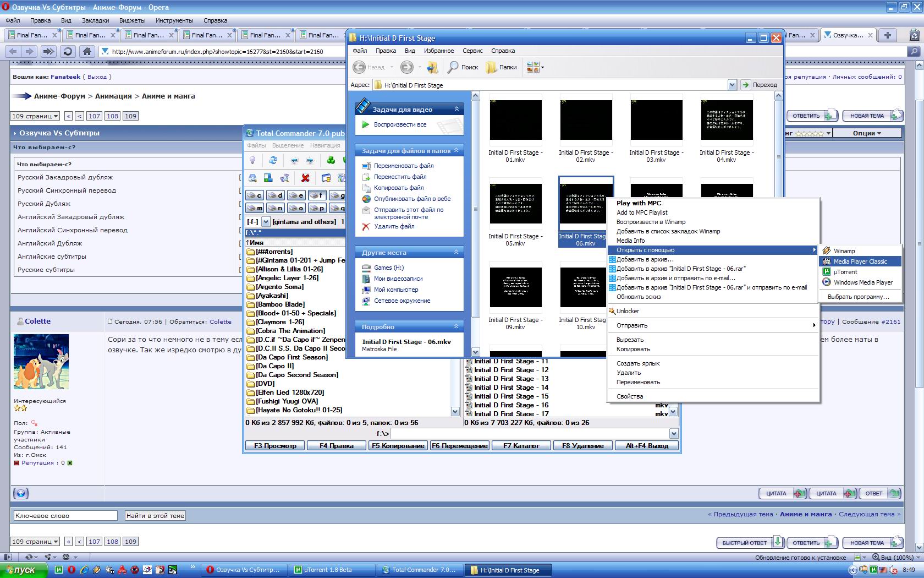Image resolution: width=924 pixels, height=578 pixels.
Task: Open a new Opera tab
Action: [887, 35]
